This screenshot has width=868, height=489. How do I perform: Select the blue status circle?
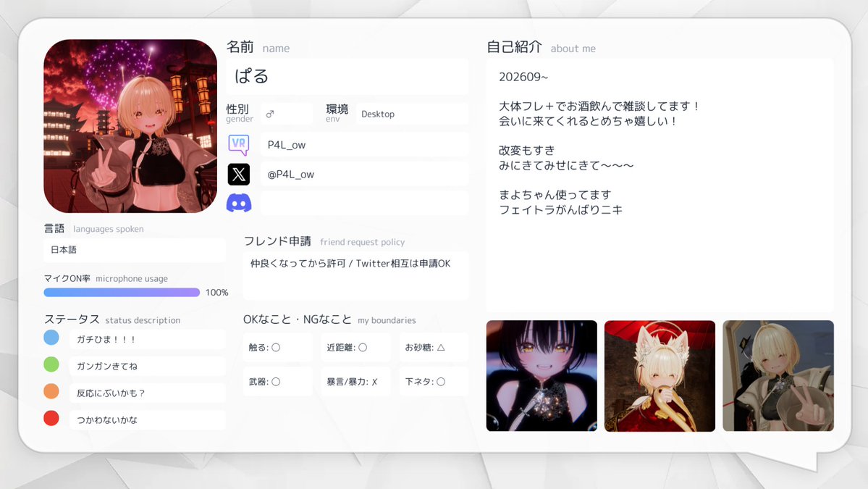click(x=51, y=338)
